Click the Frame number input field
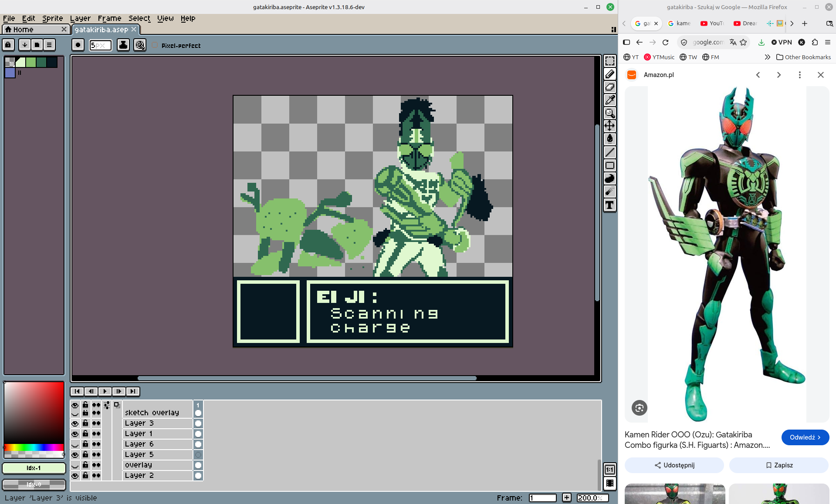 (x=542, y=497)
